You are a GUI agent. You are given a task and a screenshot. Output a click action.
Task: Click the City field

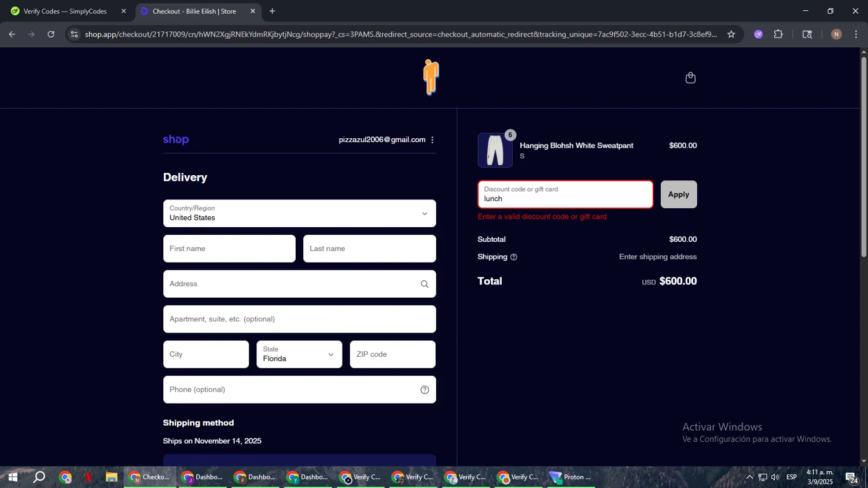(x=206, y=354)
